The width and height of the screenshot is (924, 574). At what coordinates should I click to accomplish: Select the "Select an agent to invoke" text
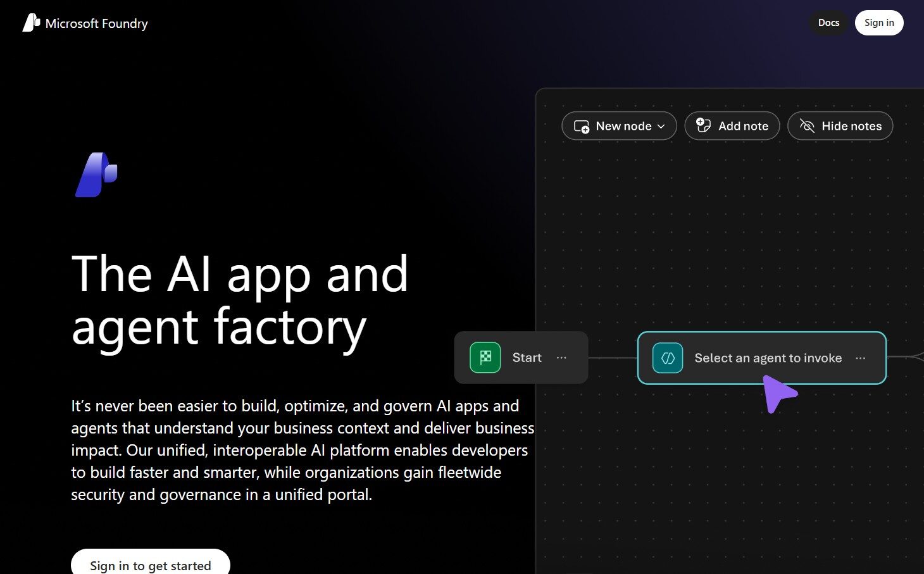point(768,358)
